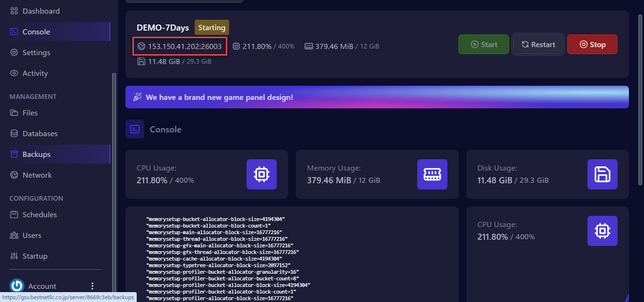Image resolution: width=644 pixels, height=302 pixels.
Task: Open Backups in the sidebar
Action: [x=55, y=154]
